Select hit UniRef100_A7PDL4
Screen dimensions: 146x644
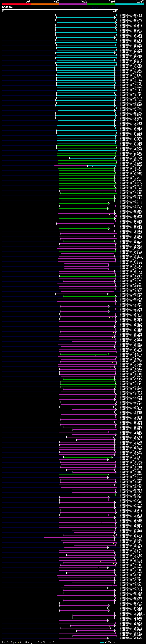[131, 613]
